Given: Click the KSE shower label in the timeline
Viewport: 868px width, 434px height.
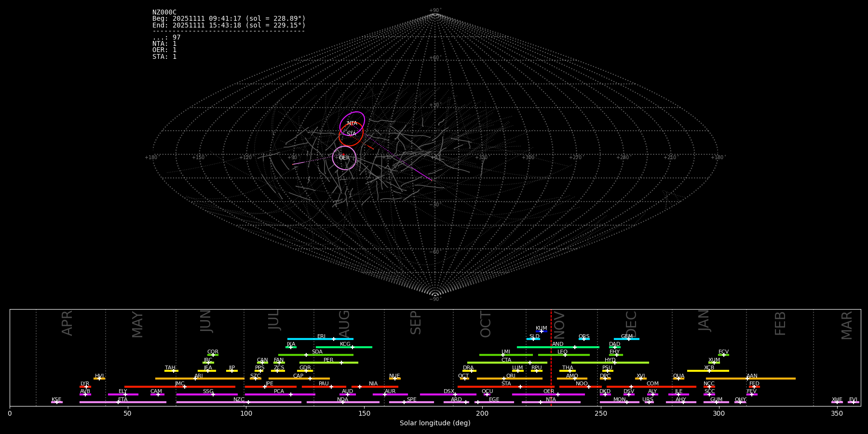Looking at the screenshot, I should coord(56,400).
